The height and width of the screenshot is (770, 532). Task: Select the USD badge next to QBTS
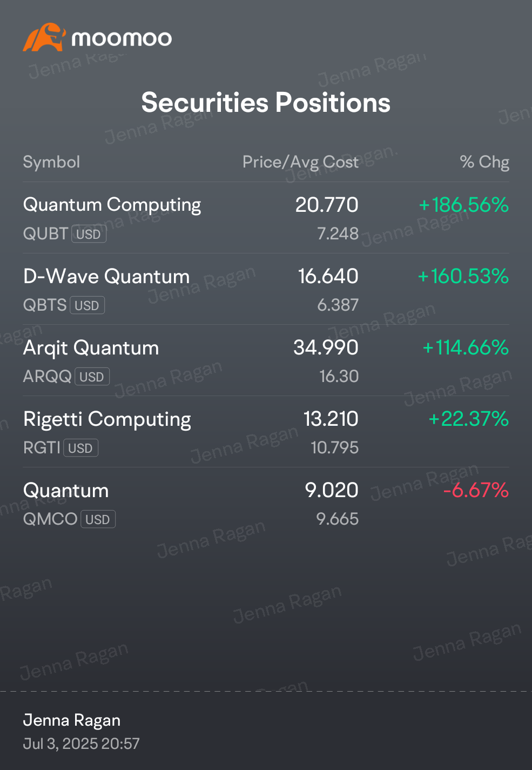[x=87, y=305]
